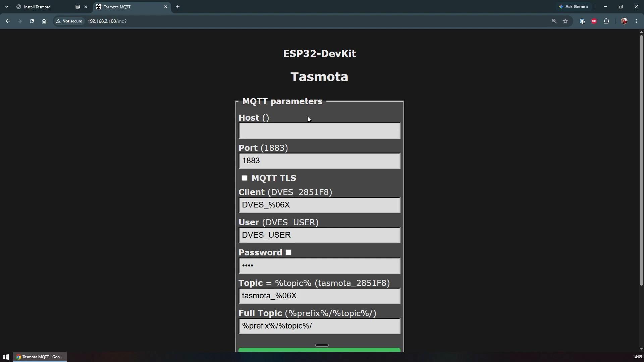Screen dimensions: 644x362
Task: Click the Client field with DVES_%06X
Action: coord(319,205)
